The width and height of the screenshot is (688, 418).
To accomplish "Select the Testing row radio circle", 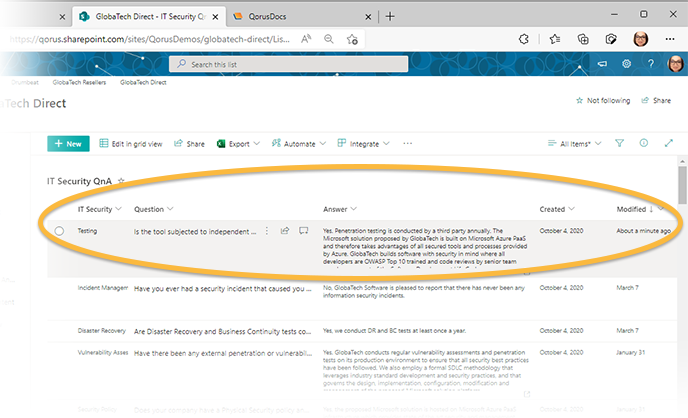I will pos(59,231).
